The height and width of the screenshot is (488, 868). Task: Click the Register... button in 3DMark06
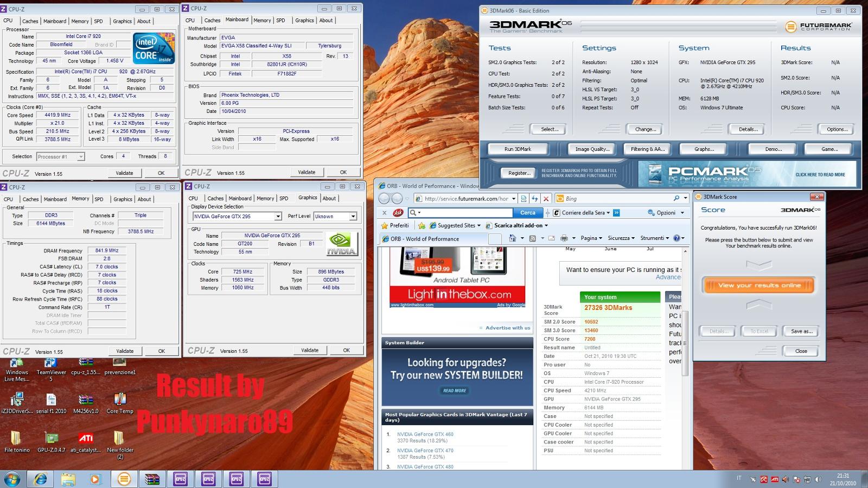519,173
